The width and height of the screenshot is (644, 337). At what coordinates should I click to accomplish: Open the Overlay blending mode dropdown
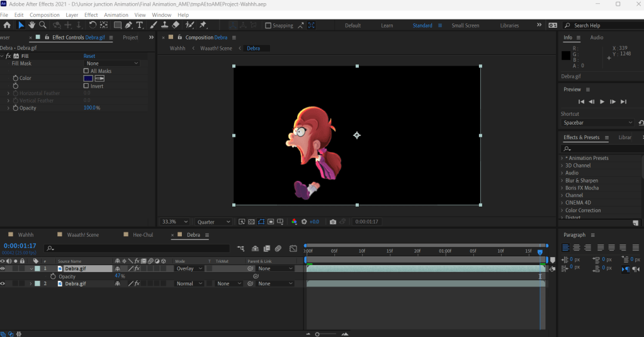pyautogui.click(x=189, y=268)
